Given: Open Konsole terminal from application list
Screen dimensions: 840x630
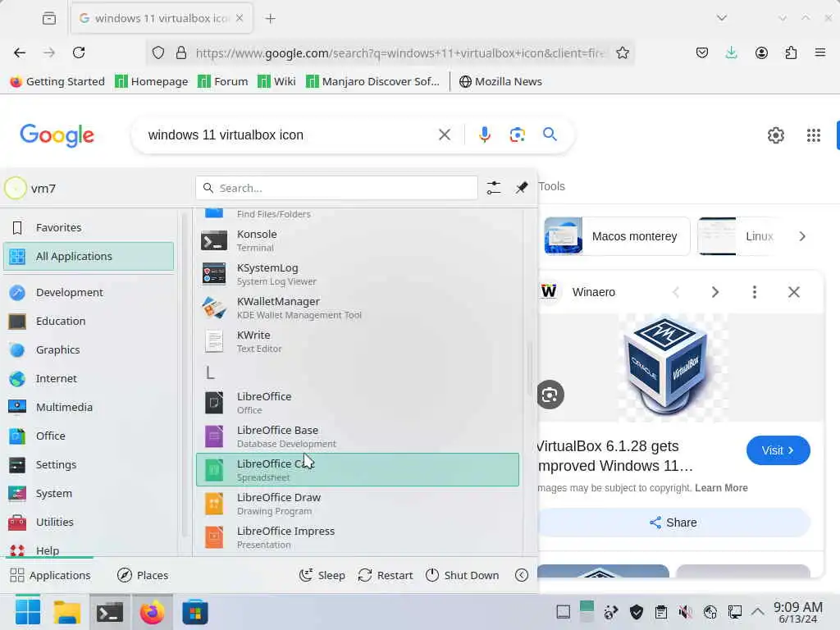Looking at the screenshot, I should [x=358, y=240].
